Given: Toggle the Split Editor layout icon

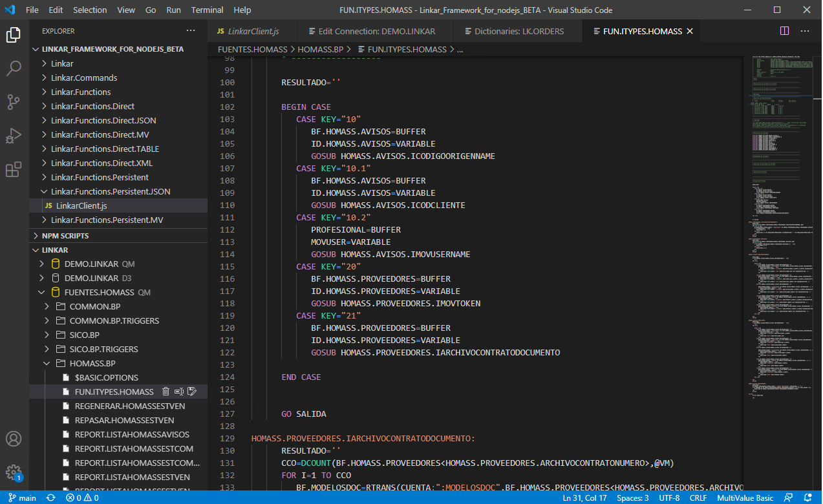Looking at the screenshot, I should coord(784,30).
